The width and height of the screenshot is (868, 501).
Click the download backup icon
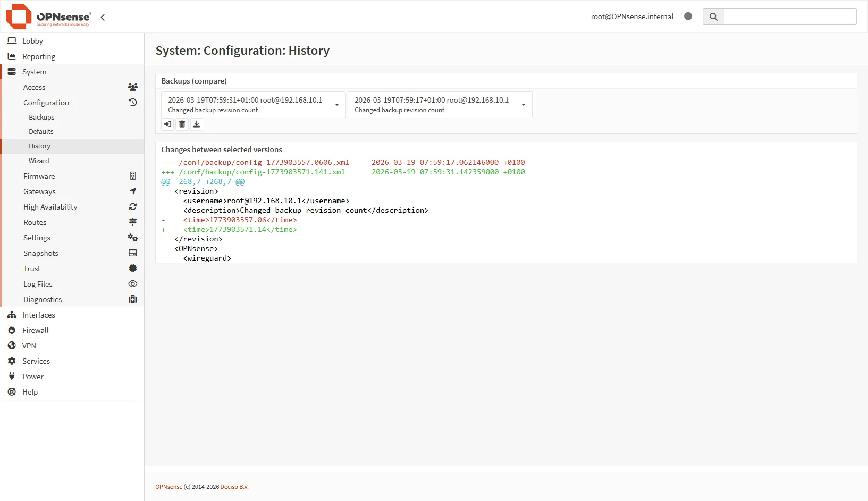tap(197, 124)
